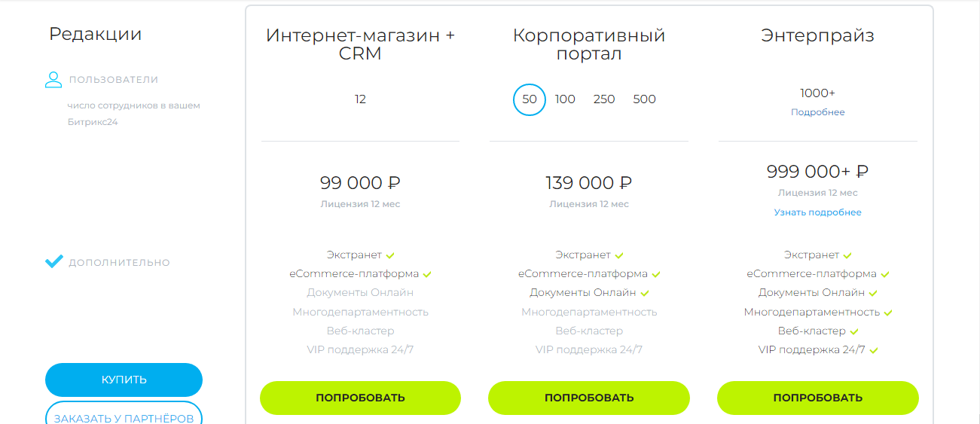Click Заказать у партнёров button
The height and width of the screenshot is (424, 980).
point(124,417)
